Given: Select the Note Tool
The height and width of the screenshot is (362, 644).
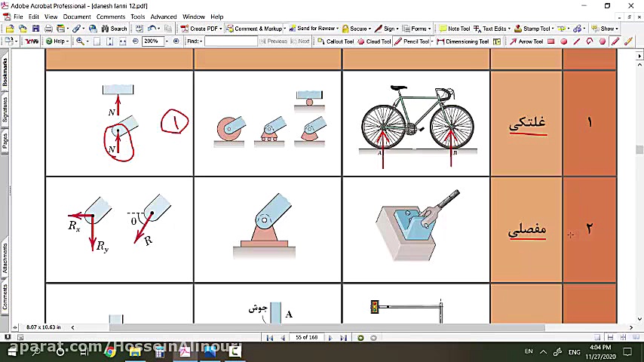Looking at the screenshot, I should pyautogui.click(x=454, y=29).
